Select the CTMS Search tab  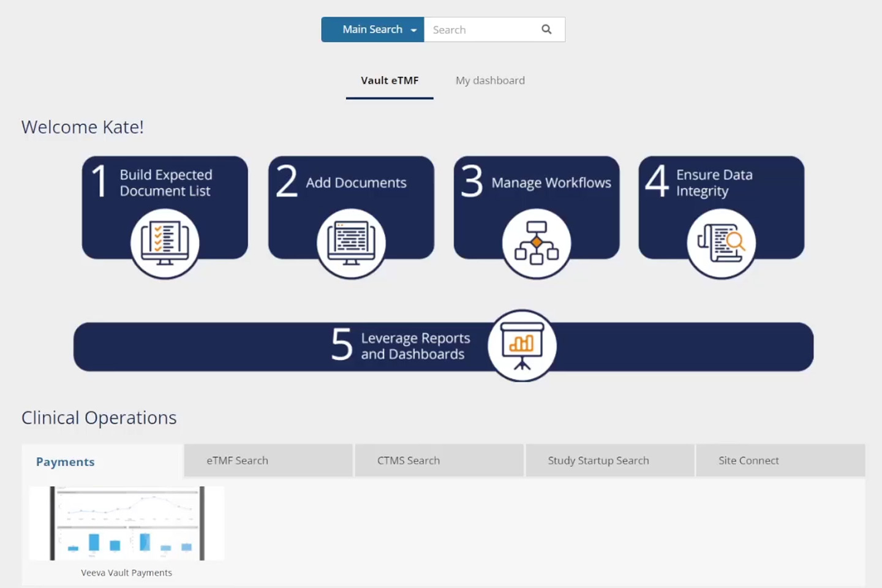point(439,461)
